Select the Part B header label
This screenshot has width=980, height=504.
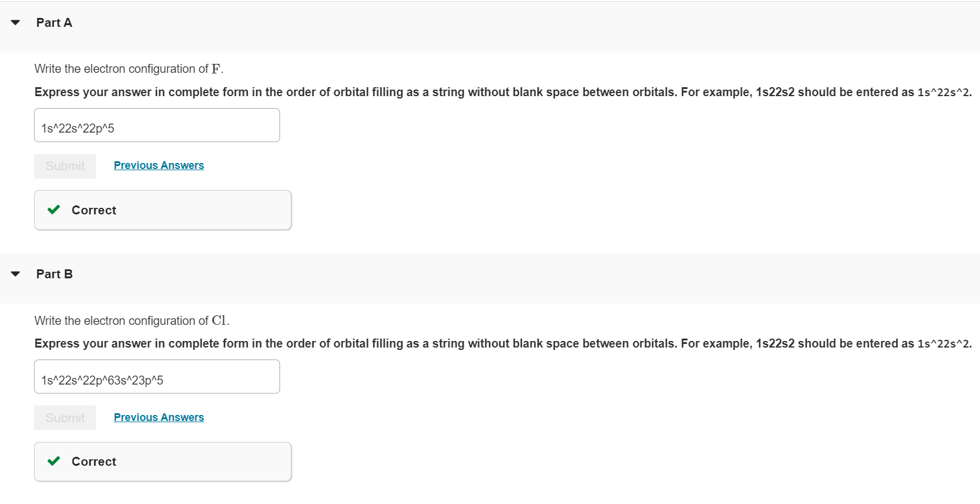54,274
